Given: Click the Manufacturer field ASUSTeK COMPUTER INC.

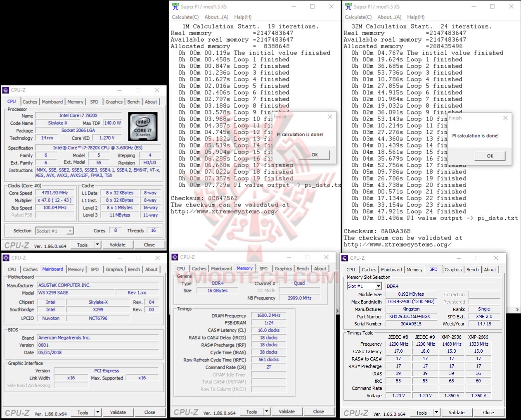Looking at the screenshot, I should (98, 285).
